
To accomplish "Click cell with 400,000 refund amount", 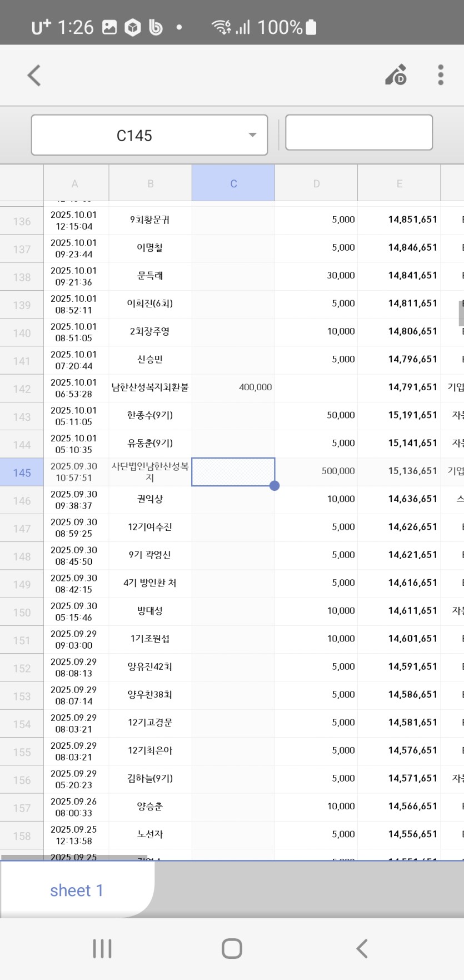I will pos(233,387).
